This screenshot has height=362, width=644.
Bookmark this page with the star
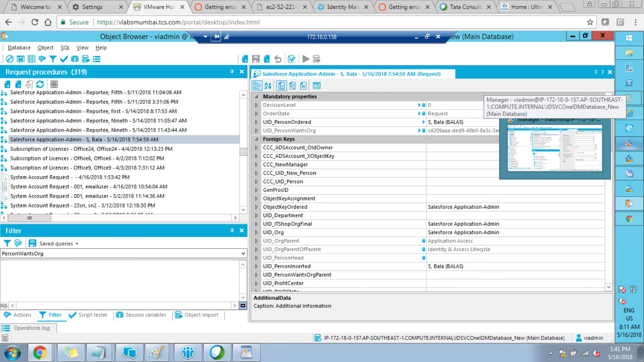tap(590, 22)
